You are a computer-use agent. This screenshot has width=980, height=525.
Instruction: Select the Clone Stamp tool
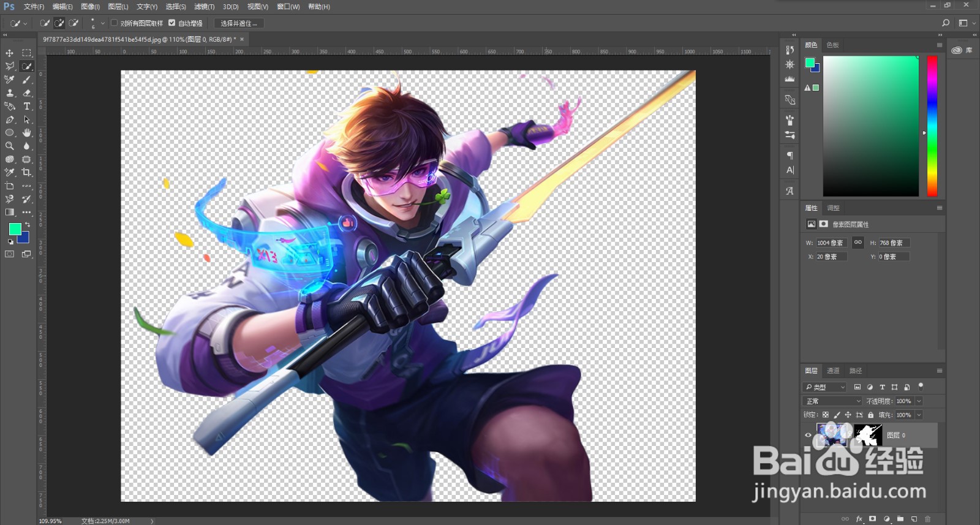(x=10, y=93)
